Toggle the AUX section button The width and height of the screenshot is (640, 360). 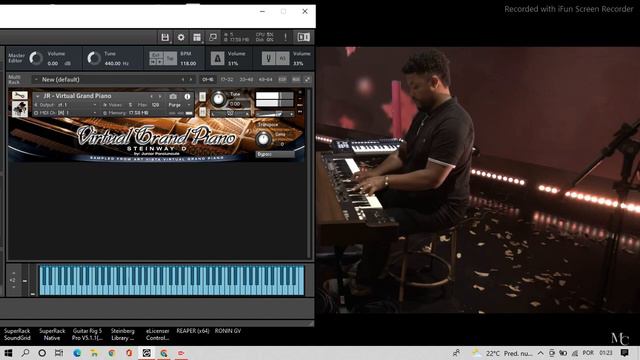tap(296, 80)
